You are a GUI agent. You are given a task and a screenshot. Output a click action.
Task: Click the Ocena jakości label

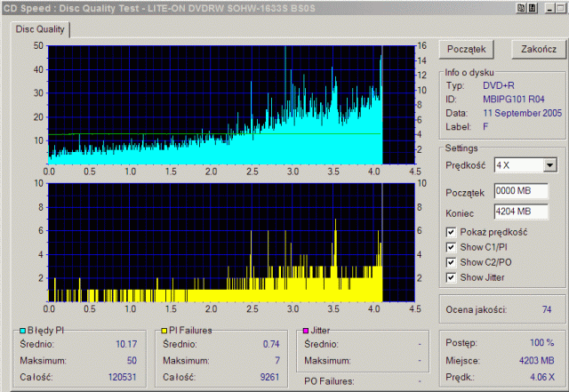pyautogui.click(x=477, y=310)
